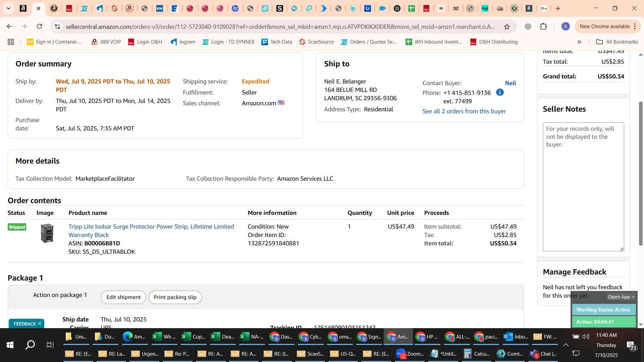Open the WH Inbound Inventory bookmark
644x362 pixels.
pyautogui.click(x=434, y=42)
